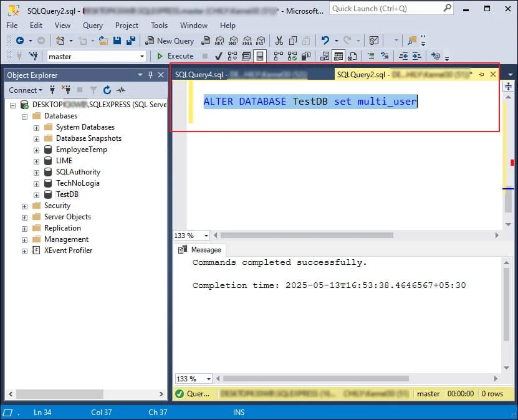
Task: Click the Undo arrow icon
Action: click(325, 41)
